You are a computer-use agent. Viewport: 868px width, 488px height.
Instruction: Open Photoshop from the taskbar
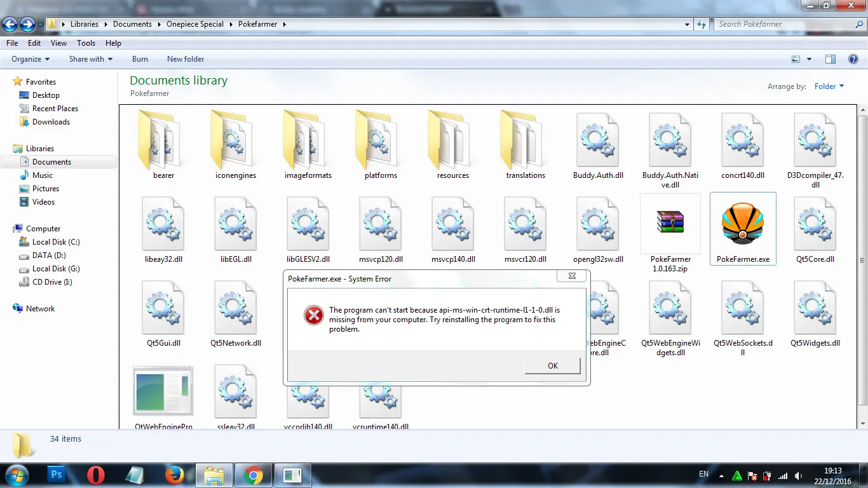pos(56,475)
